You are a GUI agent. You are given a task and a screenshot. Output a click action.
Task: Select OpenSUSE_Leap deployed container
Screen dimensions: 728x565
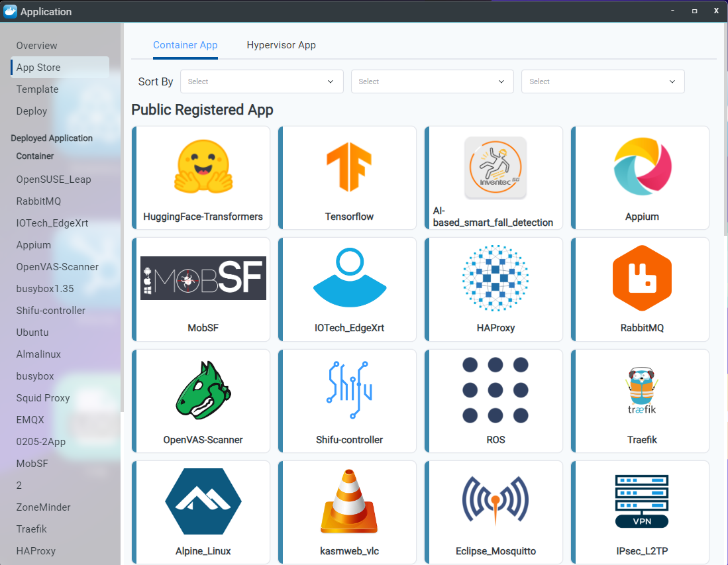54,180
